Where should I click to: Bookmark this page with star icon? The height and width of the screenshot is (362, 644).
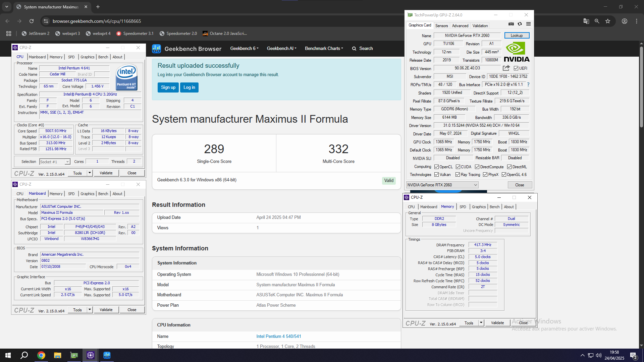click(608, 21)
